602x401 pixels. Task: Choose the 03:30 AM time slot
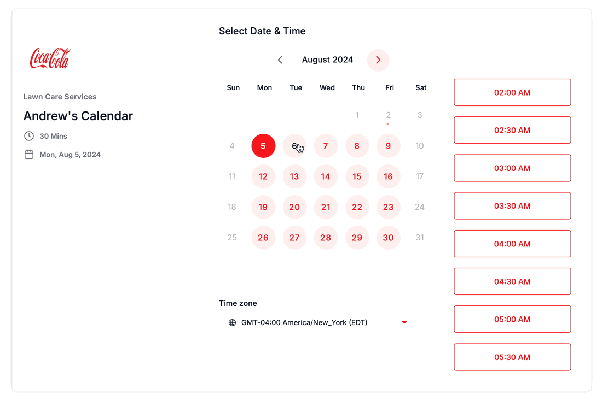[x=512, y=206]
